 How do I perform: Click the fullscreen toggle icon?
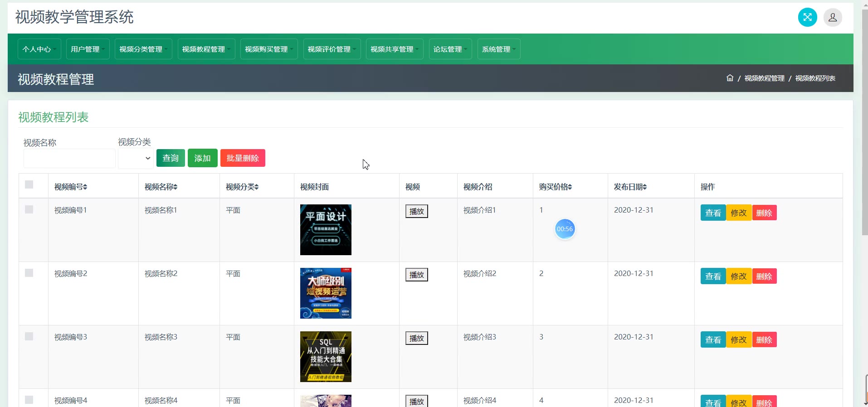click(x=807, y=18)
